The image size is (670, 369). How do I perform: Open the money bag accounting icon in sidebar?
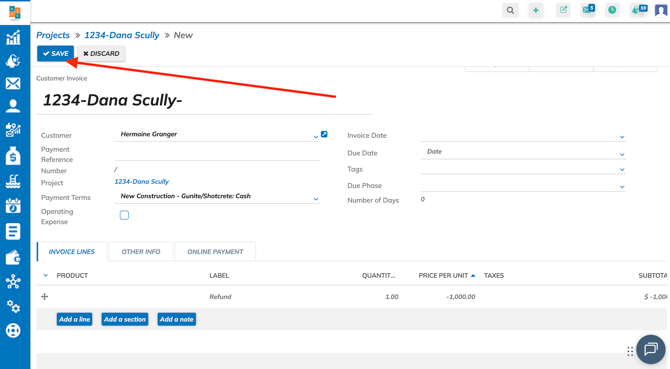[x=13, y=156]
